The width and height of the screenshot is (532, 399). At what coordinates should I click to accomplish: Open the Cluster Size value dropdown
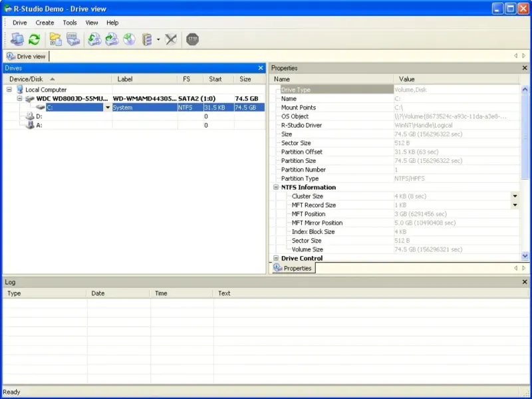click(514, 196)
